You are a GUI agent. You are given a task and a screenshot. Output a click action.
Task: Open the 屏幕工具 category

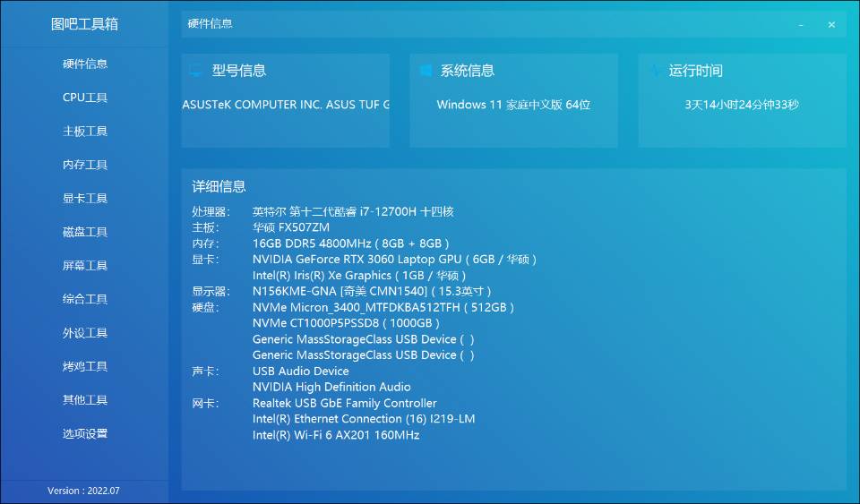[x=85, y=265]
